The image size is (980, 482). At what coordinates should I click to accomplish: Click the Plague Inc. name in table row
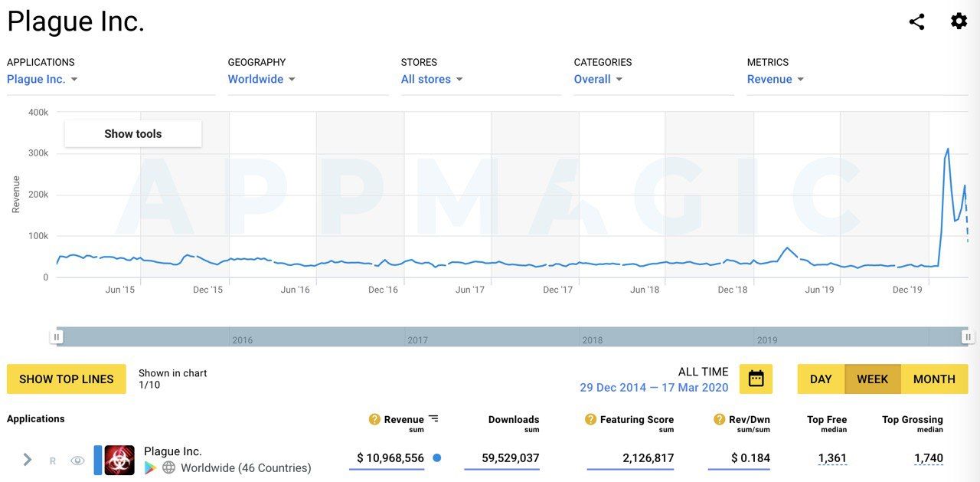click(173, 451)
